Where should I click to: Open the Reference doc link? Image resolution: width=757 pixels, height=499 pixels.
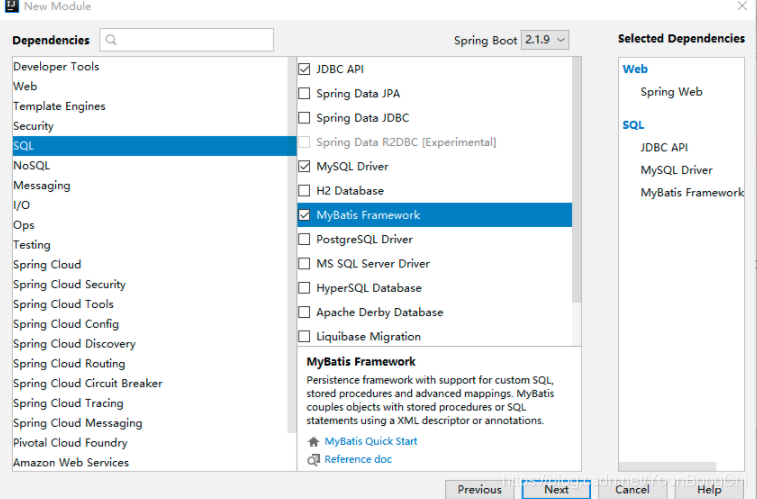tap(358, 459)
